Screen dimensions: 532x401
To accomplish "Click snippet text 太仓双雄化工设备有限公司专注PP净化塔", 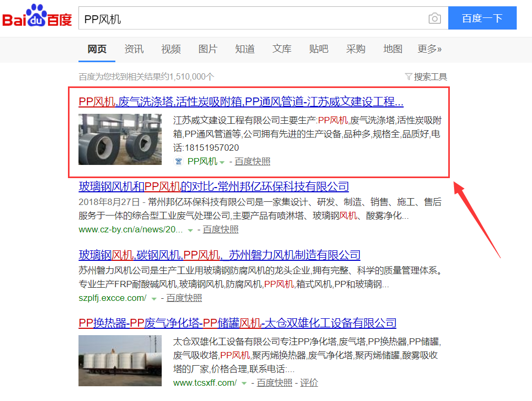I will tap(255, 341).
